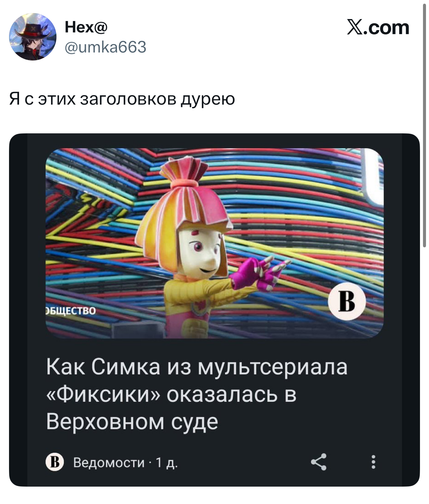Image resolution: width=429 pixels, height=504 pixels.
Task: Click the tweet text 'Я с этих заголовков дурею'
Action: pyautogui.click(x=122, y=99)
